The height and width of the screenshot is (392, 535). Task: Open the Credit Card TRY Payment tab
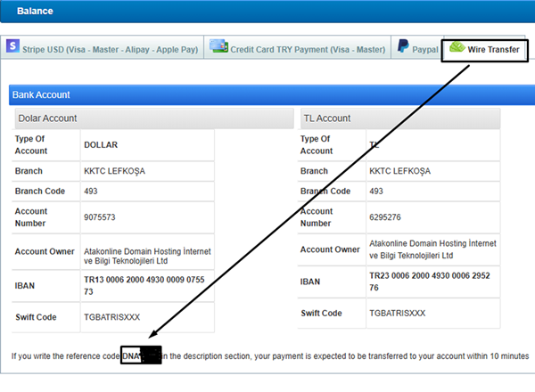click(308, 49)
